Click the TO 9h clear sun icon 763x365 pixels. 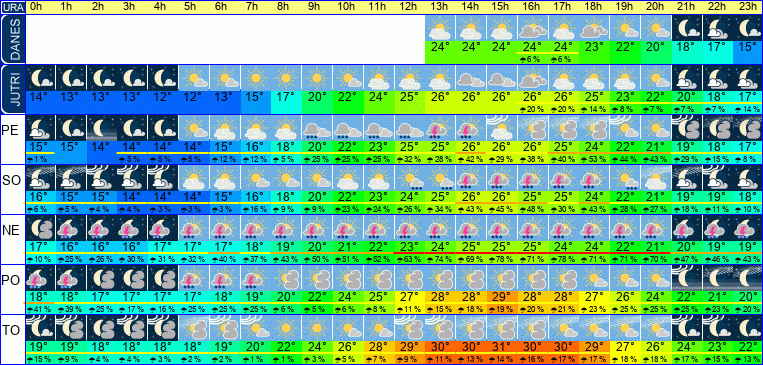pos(317,328)
